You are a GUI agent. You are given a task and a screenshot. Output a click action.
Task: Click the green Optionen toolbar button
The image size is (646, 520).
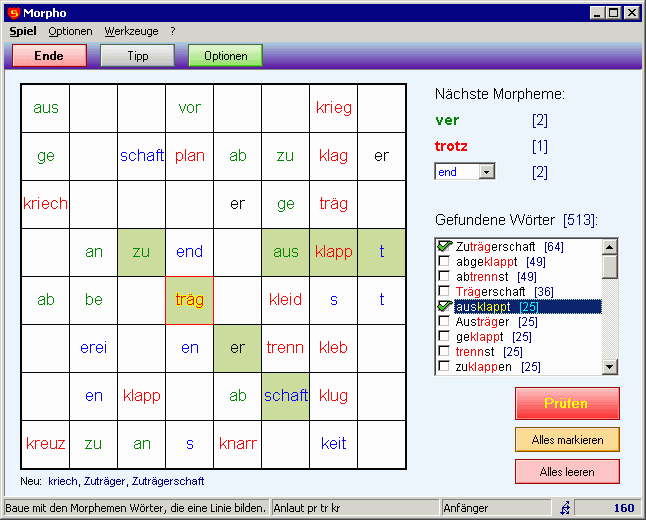pyautogui.click(x=225, y=56)
